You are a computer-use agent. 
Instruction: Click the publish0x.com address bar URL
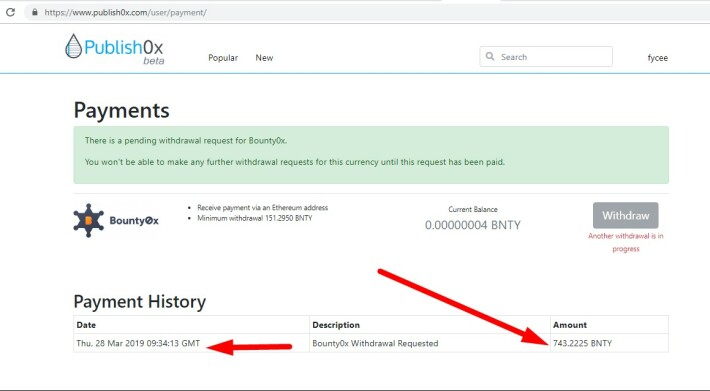pos(126,13)
